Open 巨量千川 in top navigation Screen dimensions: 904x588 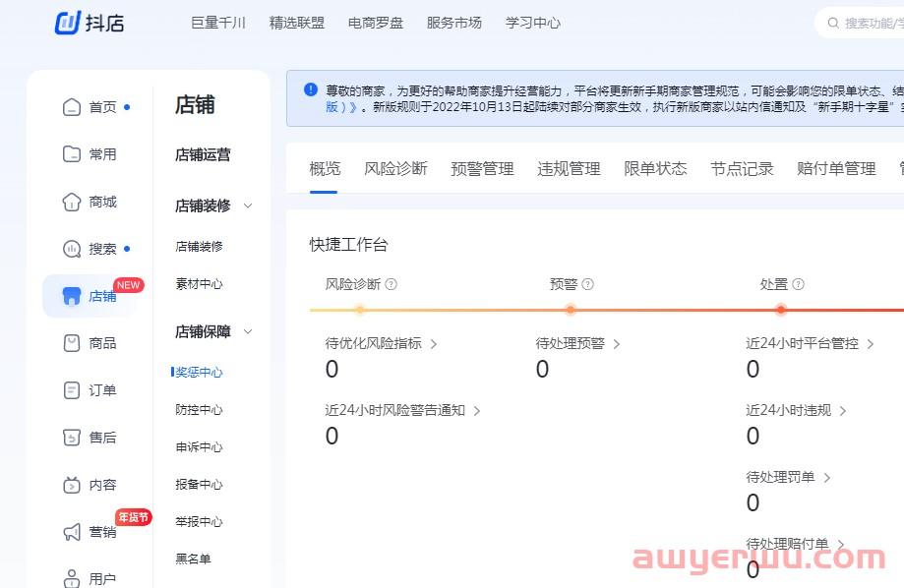pos(218,23)
